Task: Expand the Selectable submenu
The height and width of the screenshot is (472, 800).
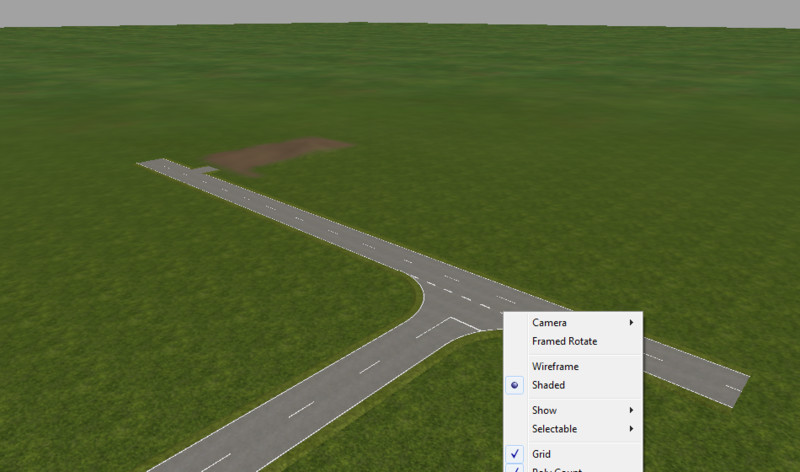Action: (554, 429)
